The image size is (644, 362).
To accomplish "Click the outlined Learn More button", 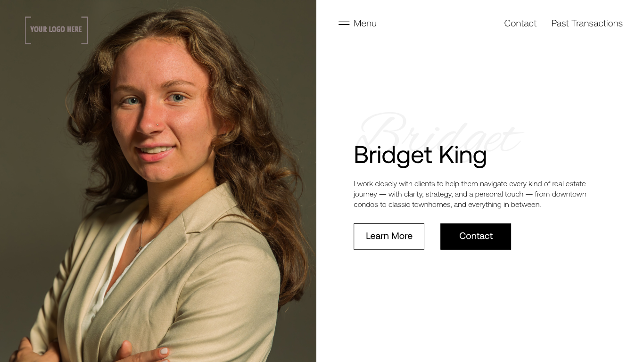I will [389, 237].
